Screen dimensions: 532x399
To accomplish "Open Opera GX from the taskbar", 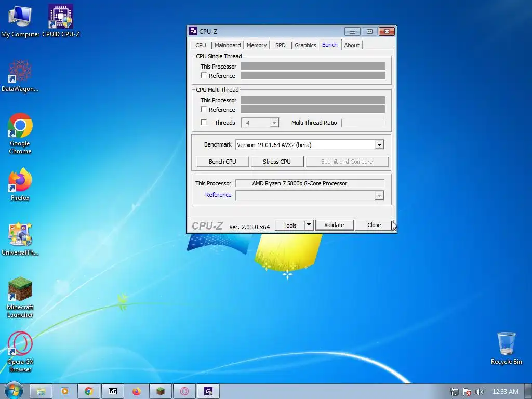I will click(184, 392).
